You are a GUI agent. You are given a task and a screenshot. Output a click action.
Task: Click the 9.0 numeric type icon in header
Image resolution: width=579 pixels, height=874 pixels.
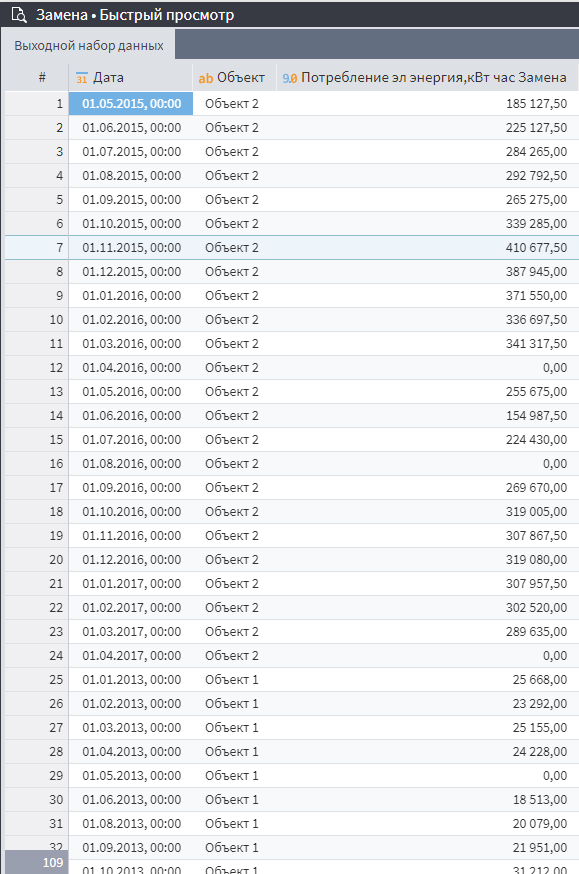[289, 78]
